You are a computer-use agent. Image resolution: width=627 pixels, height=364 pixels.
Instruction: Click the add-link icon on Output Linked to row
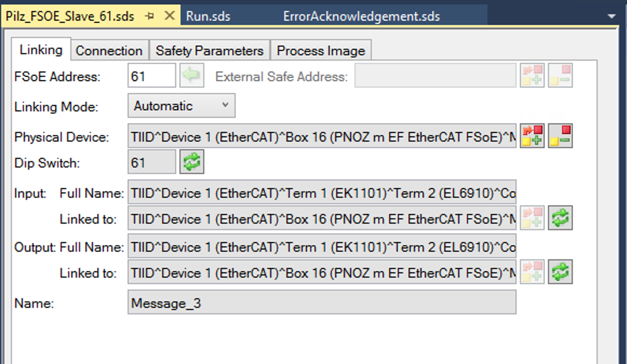(532, 272)
